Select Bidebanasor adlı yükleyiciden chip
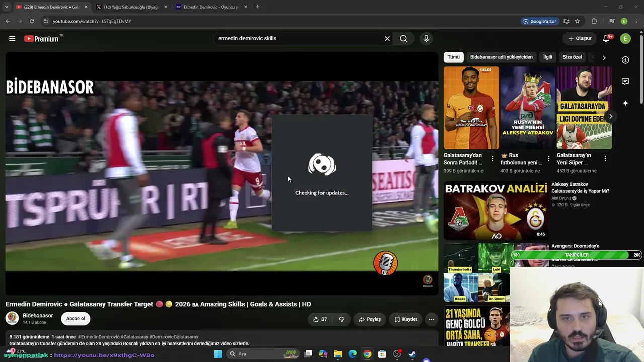Viewport: 644px width, 362px height. 501,57
